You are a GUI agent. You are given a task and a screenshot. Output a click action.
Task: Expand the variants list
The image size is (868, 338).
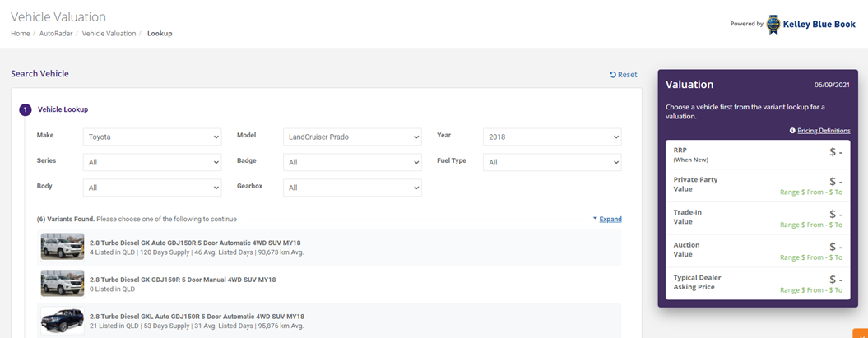pyautogui.click(x=607, y=219)
